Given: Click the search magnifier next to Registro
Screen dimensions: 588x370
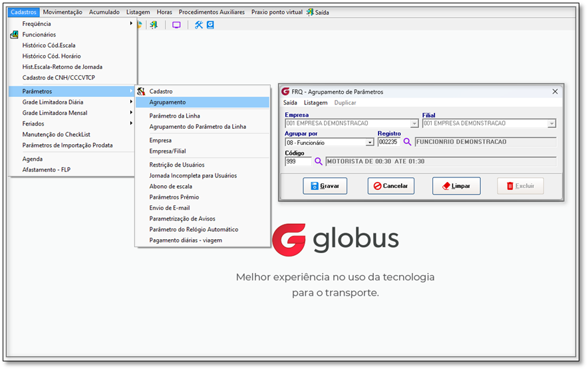Looking at the screenshot, I should click(x=407, y=142).
